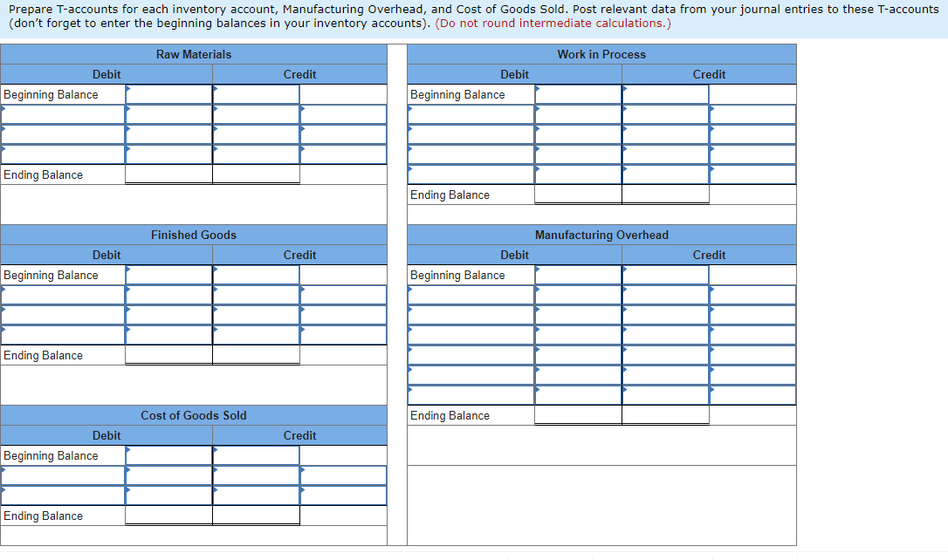Click Debit header of Raw Materials account
The width and height of the screenshot is (948, 560).
(106, 74)
